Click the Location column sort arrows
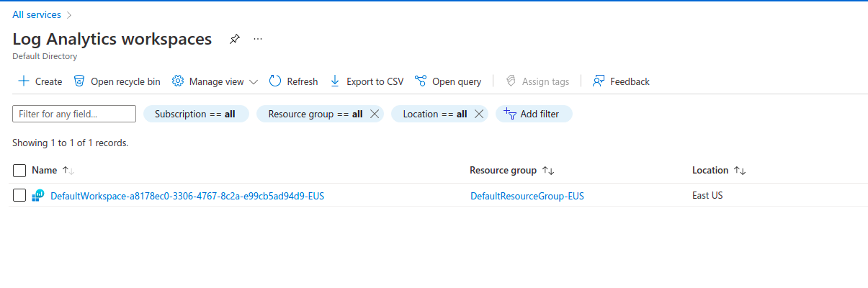 tap(740, 171)
